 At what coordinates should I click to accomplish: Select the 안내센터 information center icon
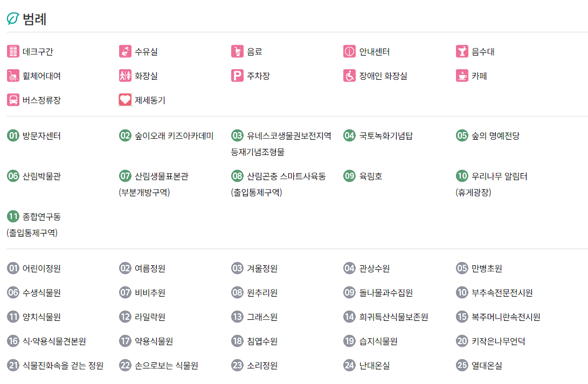(x=349, y=51)
